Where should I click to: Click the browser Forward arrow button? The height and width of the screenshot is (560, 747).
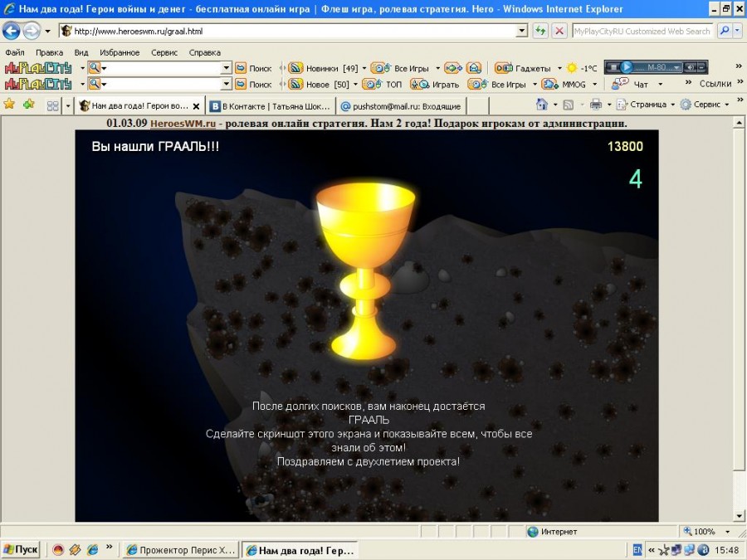tap(32, 32)
